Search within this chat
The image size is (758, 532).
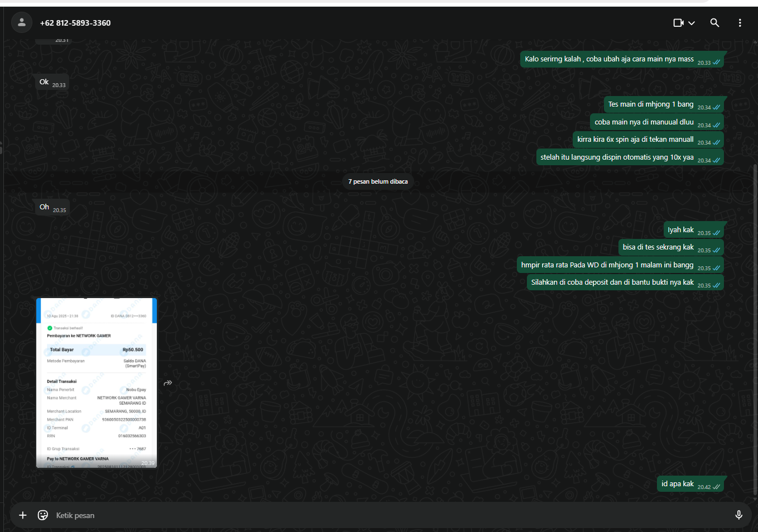pyautogui.click(x=714, y=23)
